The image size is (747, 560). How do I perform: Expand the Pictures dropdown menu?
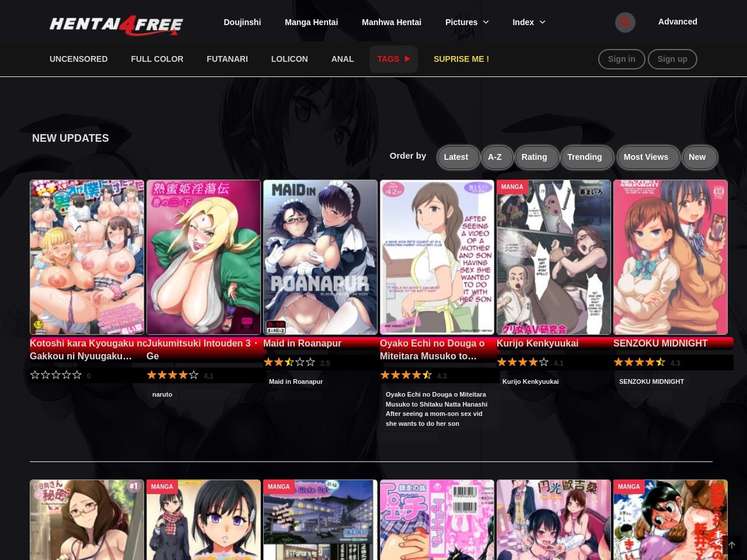tap(467, 22)
